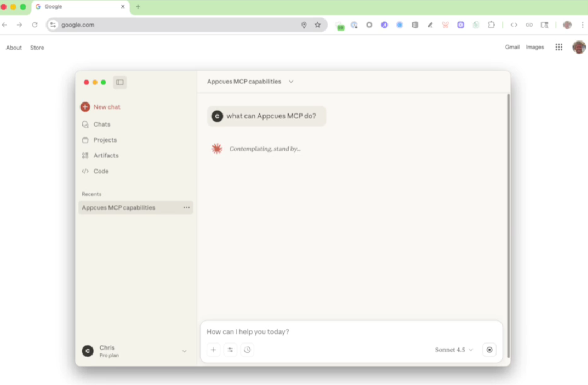Open Code in the Claude sidebar
Screen dimensions: 588x385
pyautogui.click(x=95, y=171)
